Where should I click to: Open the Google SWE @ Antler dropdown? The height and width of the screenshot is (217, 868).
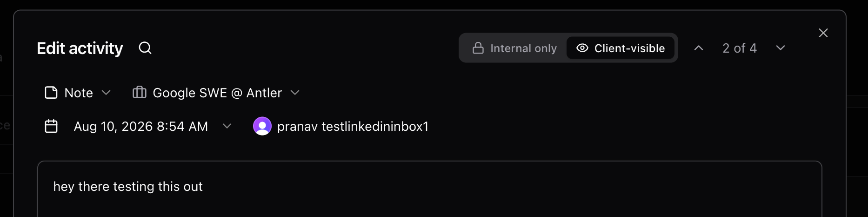tap(216, 93)
